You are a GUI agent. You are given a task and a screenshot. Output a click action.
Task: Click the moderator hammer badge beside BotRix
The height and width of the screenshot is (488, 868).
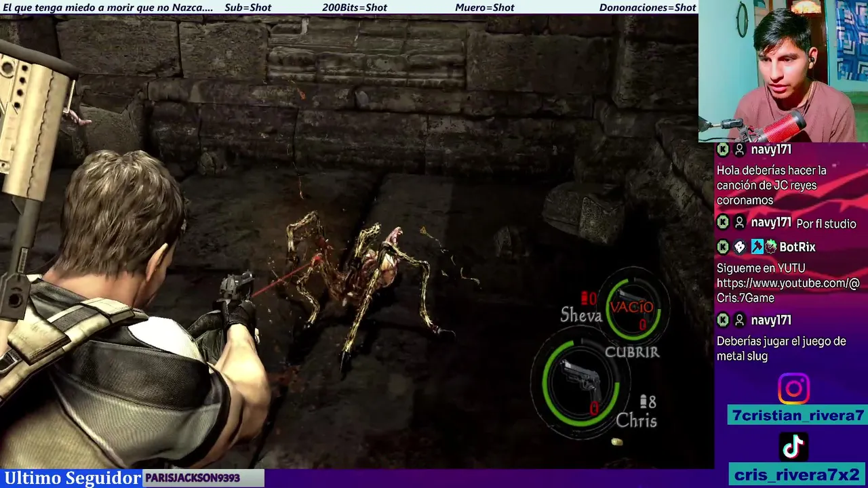[757, 247]
